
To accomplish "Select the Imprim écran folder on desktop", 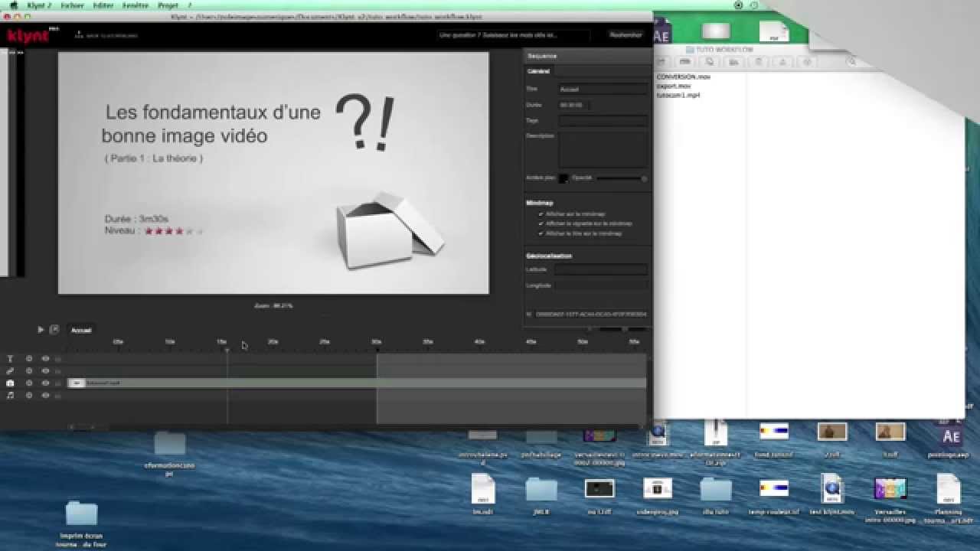I will (82, 523).
